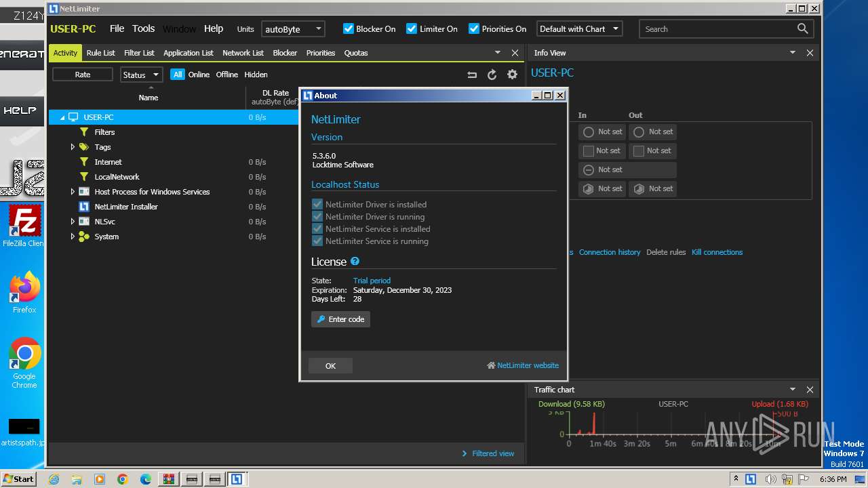This screenshot has height=488, width=868.
Task: Click the minus-circle 'Not set' priority button
Action: coord(627,169)
